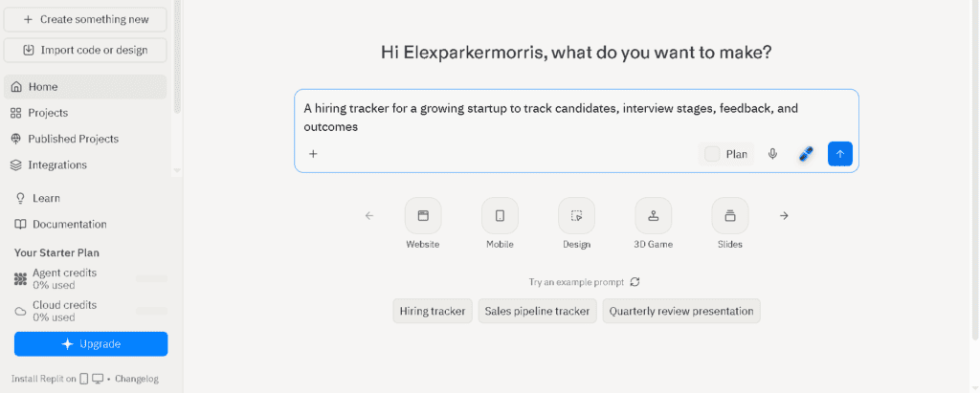Viewport: 980px width, 393px height.
Task: Click the Home house icon
Action: point(16,87)
